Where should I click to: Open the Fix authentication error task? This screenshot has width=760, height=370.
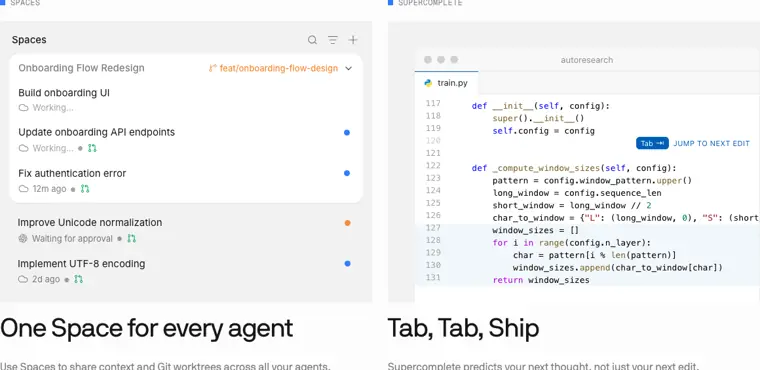[72, 173]
